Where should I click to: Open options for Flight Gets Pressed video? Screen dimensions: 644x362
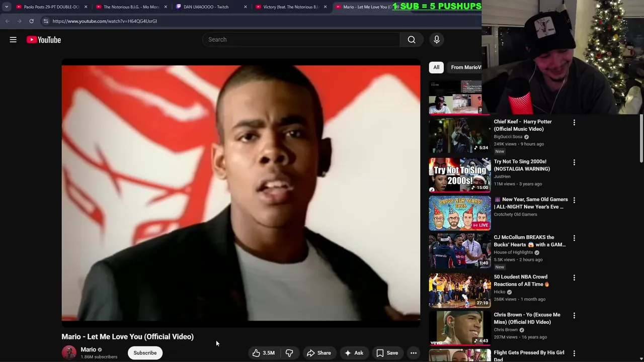tap(574, 353)
